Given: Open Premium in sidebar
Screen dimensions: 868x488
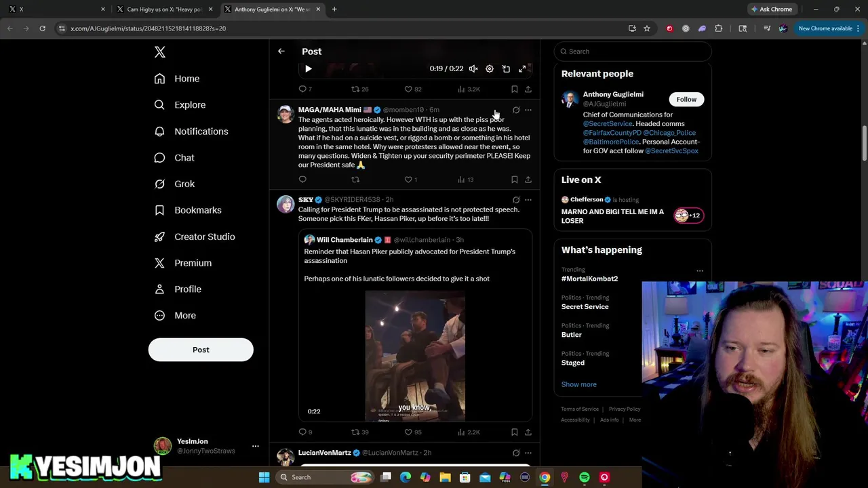Looking at the screenshot, I should point(182,263).
